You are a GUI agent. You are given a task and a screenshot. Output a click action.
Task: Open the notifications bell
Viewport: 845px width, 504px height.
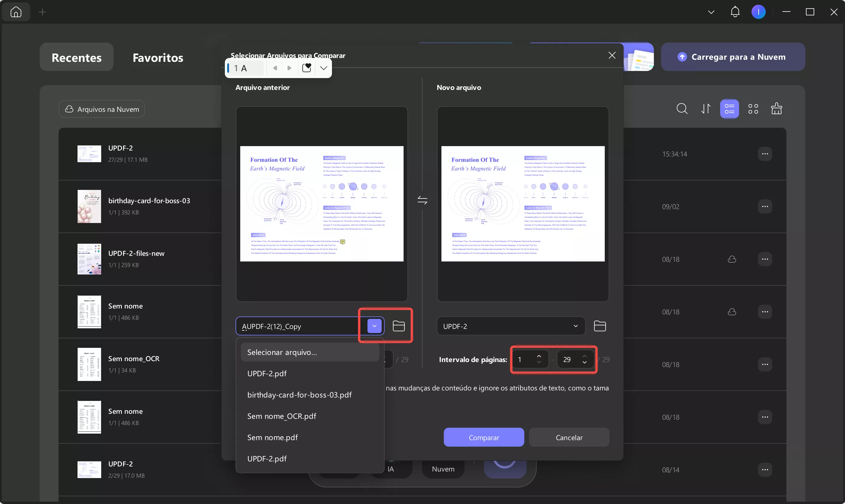735,12
